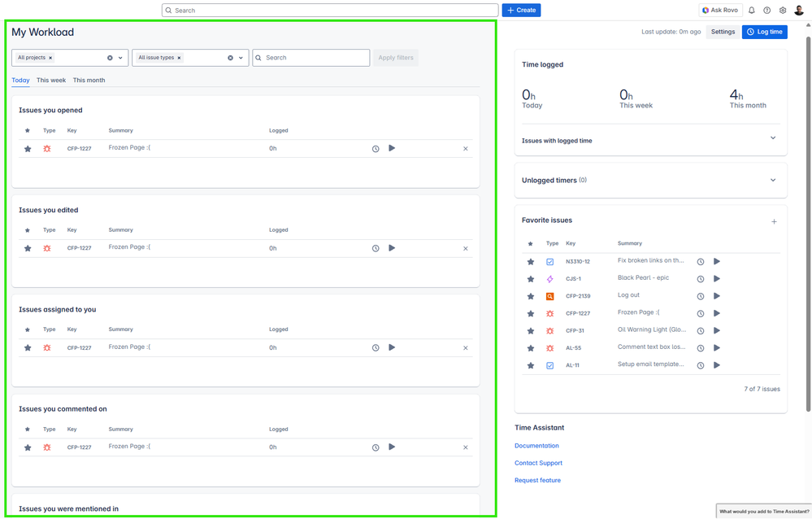Expand Issues with logged time section
This screenshot has height=519, width=812.
click(x=772, y=138)
